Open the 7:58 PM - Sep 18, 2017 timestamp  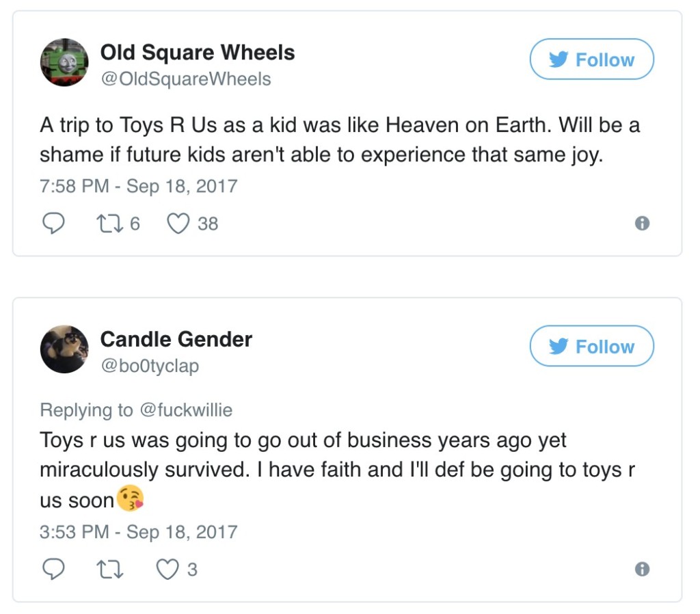click(x=139, y=186)
